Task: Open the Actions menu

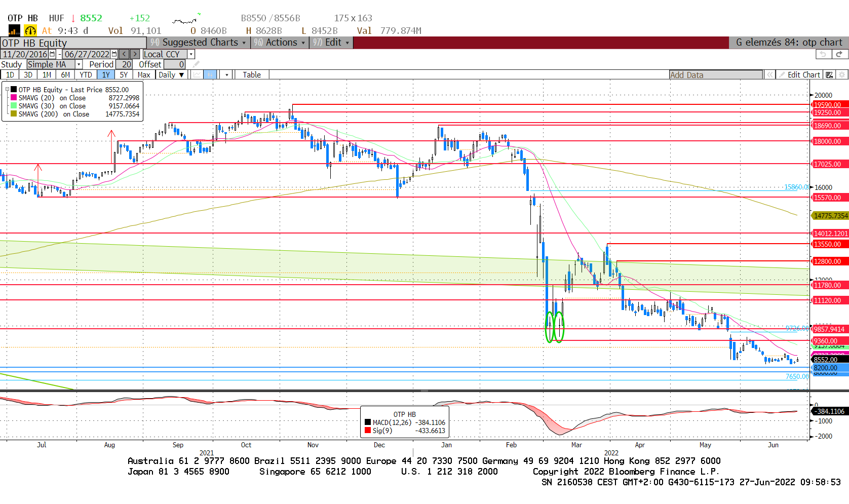Action: (x=280, y=43)
